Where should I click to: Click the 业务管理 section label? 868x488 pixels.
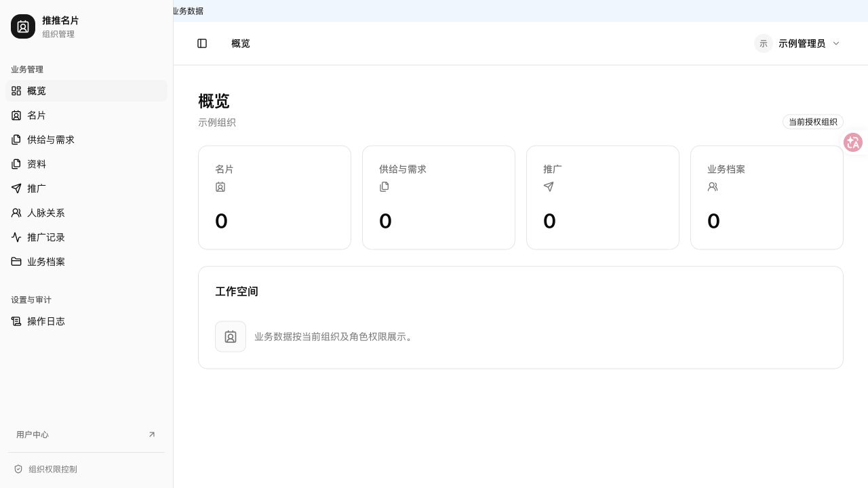point(27,69)
